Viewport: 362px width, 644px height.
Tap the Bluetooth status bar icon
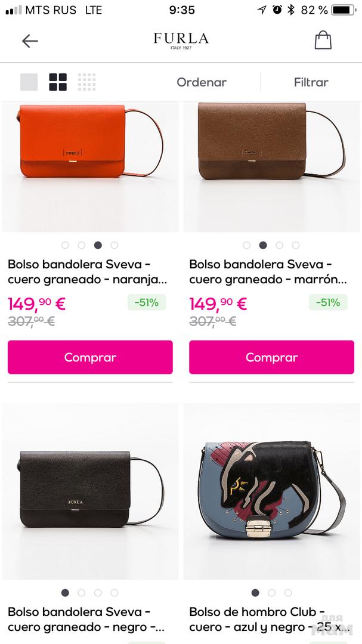click(291, 10)
